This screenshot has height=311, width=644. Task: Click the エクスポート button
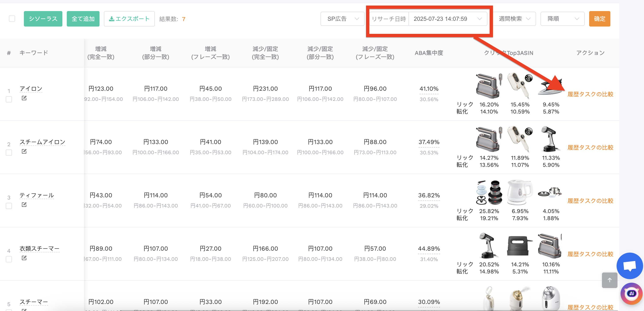tap(129, 19)
